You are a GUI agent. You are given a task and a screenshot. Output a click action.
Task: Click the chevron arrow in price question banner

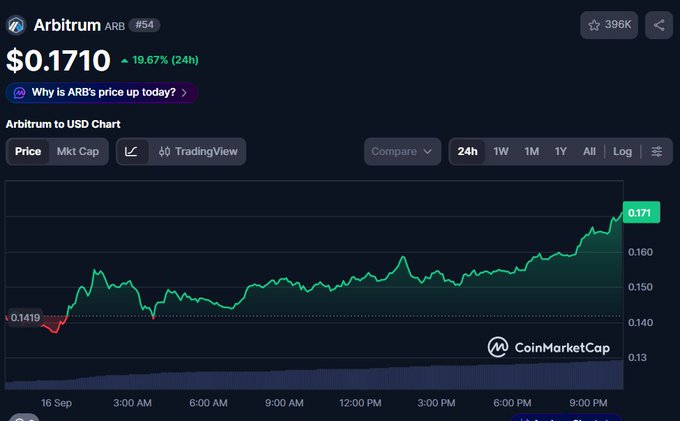184,93
